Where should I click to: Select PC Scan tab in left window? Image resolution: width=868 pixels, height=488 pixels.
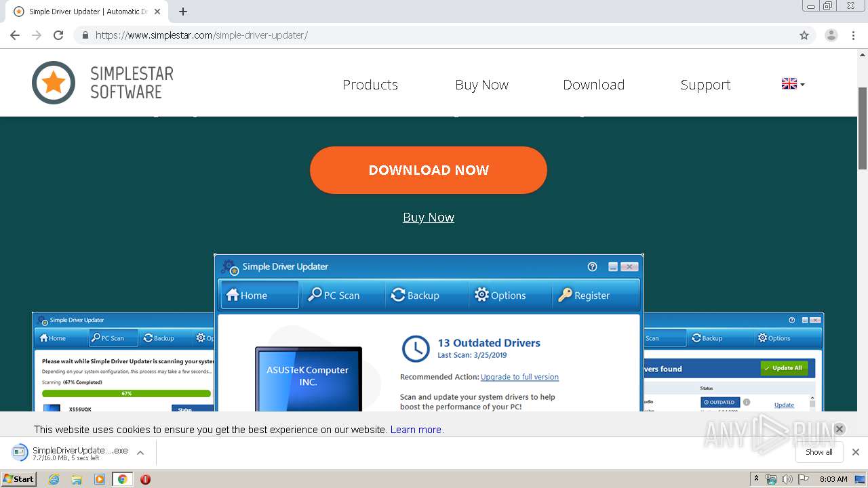pos(113,338)
